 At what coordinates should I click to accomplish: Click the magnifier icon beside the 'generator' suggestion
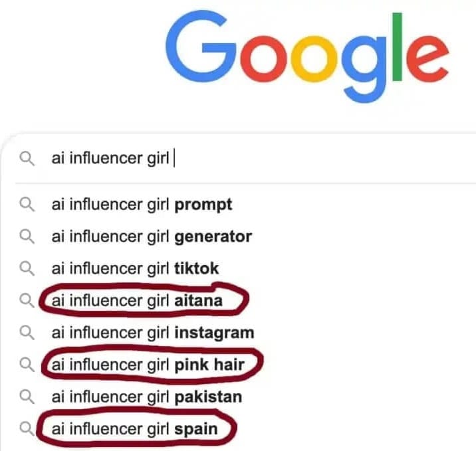pyautogui.click(x=27, y=236)
